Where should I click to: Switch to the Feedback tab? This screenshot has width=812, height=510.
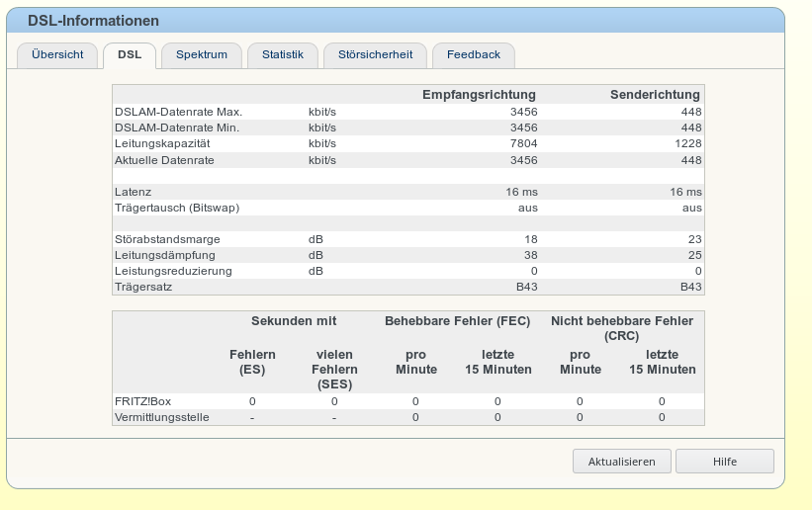(x=474, y=55)
